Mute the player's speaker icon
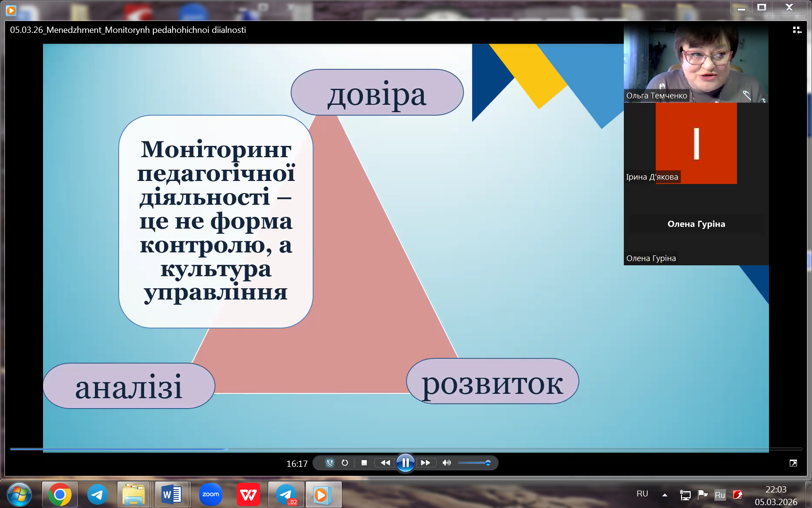The width and height of the screenshot is (812, 508). click(447, 463)
